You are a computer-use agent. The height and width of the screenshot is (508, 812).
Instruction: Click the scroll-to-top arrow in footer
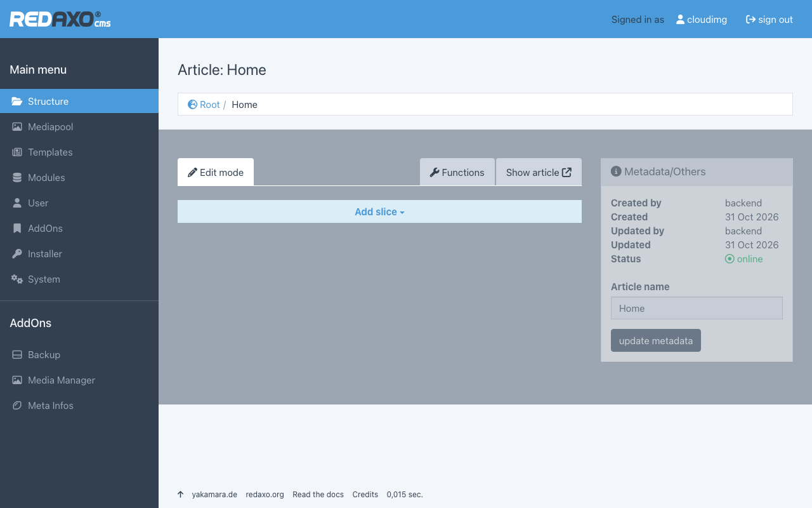181,495
